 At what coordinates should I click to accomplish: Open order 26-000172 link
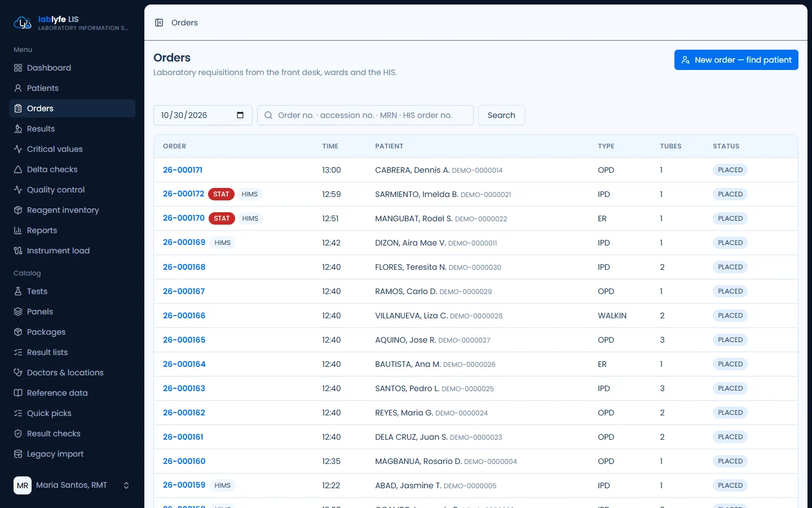coord(183,194)
